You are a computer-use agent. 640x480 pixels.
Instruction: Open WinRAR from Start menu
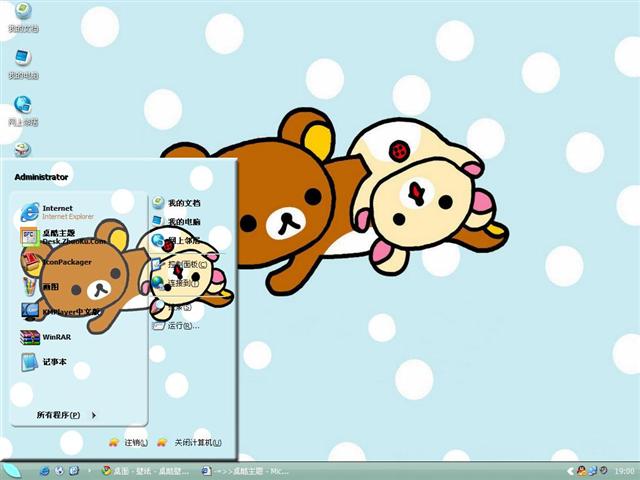(x=46, y=337)
